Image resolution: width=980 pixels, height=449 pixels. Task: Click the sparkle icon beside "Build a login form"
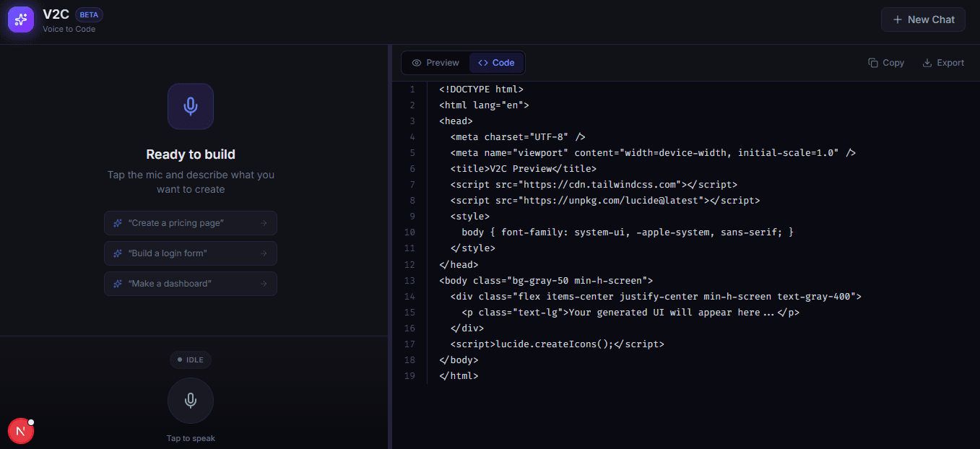118,253
